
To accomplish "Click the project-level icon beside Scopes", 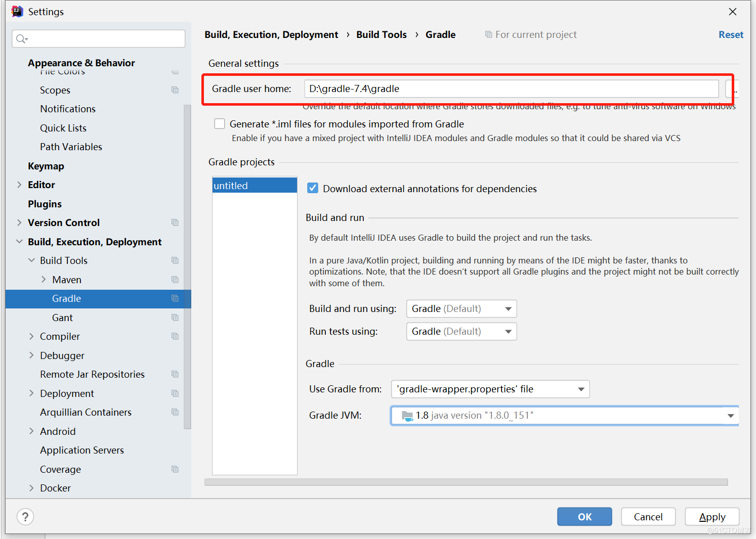I will 175,90.
